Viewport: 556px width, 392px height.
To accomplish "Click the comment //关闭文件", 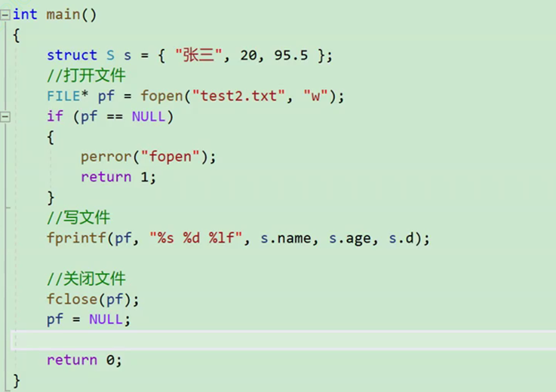I will tap(86, 279).
